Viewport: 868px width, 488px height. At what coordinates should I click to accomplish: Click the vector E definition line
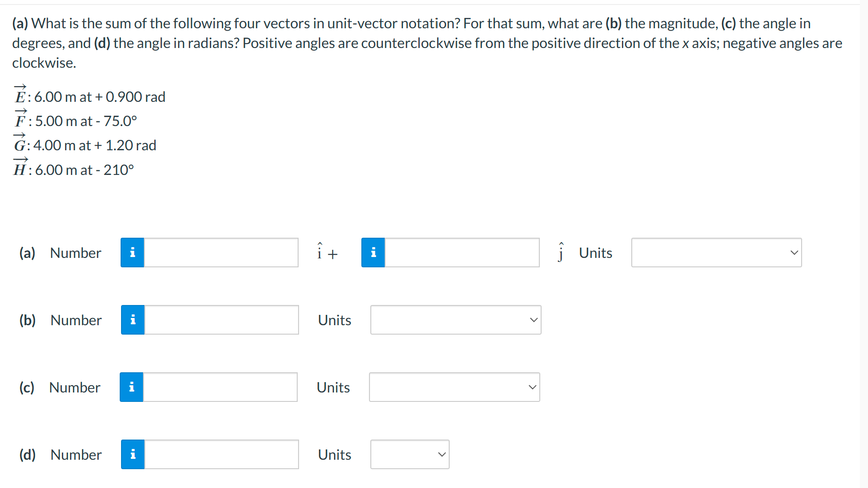(x=90, y=96)
